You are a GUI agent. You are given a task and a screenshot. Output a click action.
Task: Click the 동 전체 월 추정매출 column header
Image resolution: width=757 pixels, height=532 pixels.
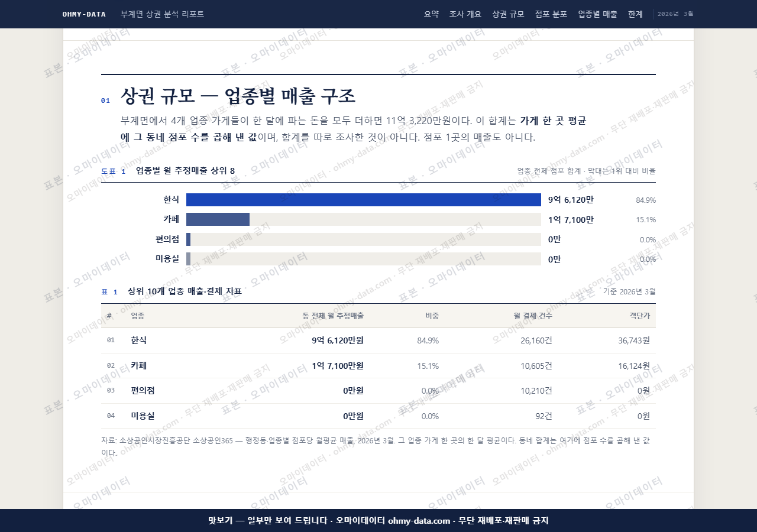[333, 316]
